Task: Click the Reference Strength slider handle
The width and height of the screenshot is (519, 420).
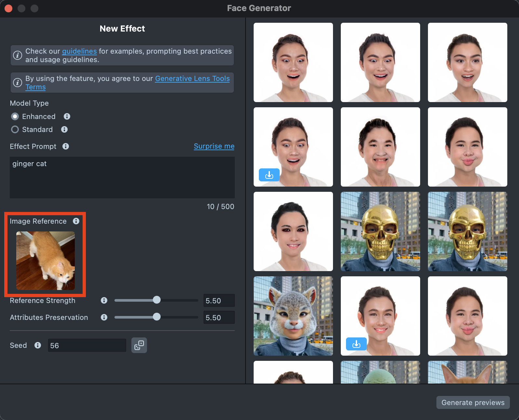Action: (x=157, y=300)
